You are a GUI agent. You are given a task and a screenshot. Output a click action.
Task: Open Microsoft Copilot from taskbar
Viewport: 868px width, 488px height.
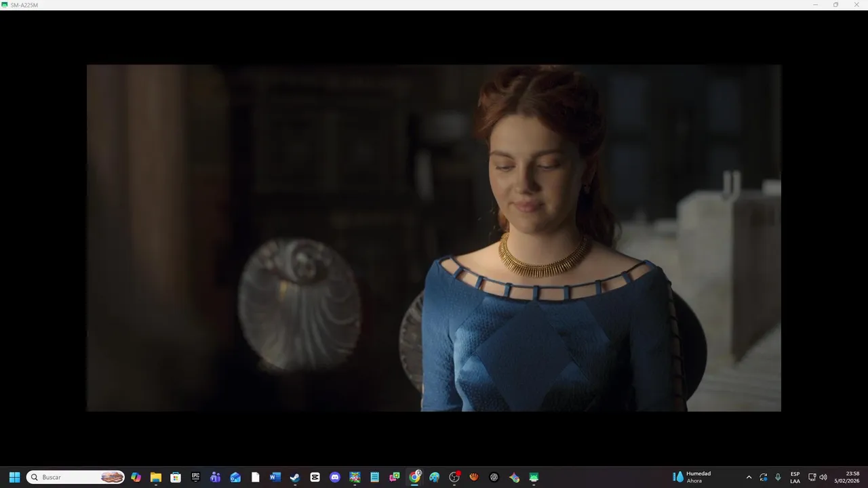(x=136, y=477)
